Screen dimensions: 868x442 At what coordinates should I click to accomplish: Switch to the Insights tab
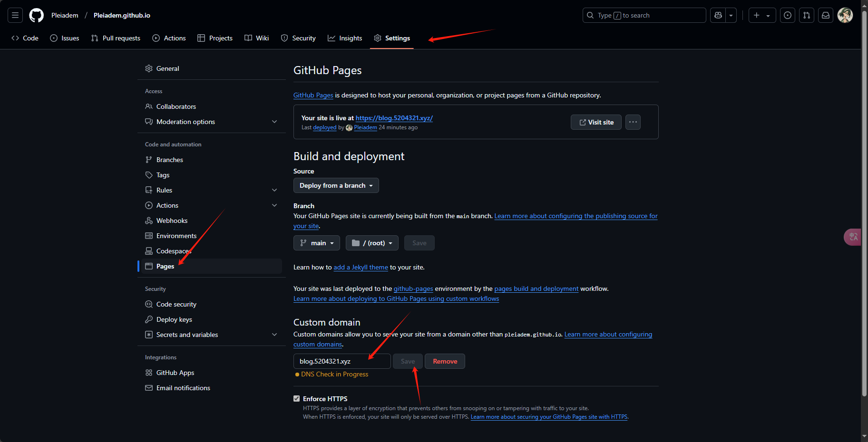point(345,38)
